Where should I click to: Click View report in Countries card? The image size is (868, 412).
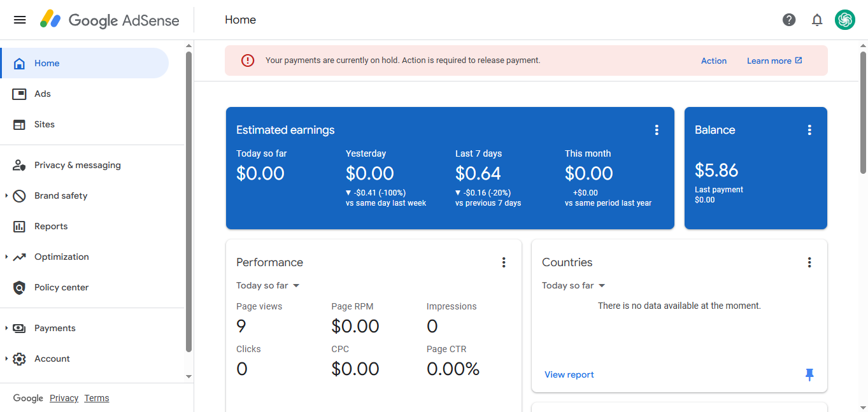569,374
